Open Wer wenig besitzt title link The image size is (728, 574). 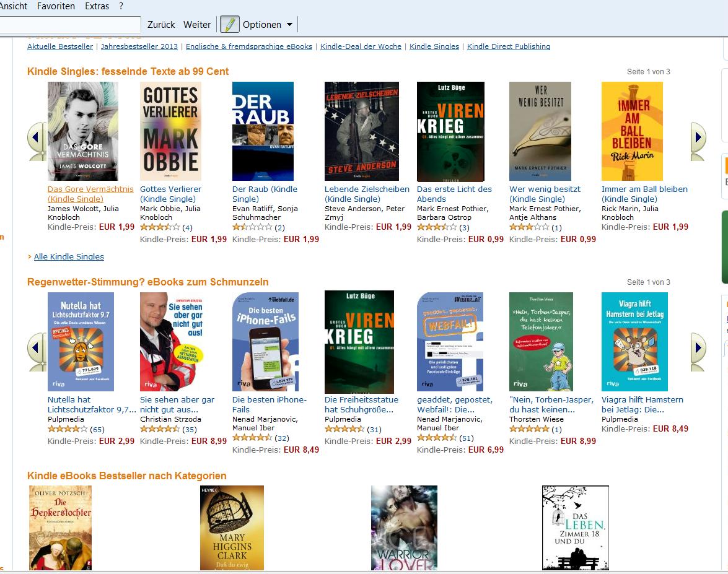(545, 194)
